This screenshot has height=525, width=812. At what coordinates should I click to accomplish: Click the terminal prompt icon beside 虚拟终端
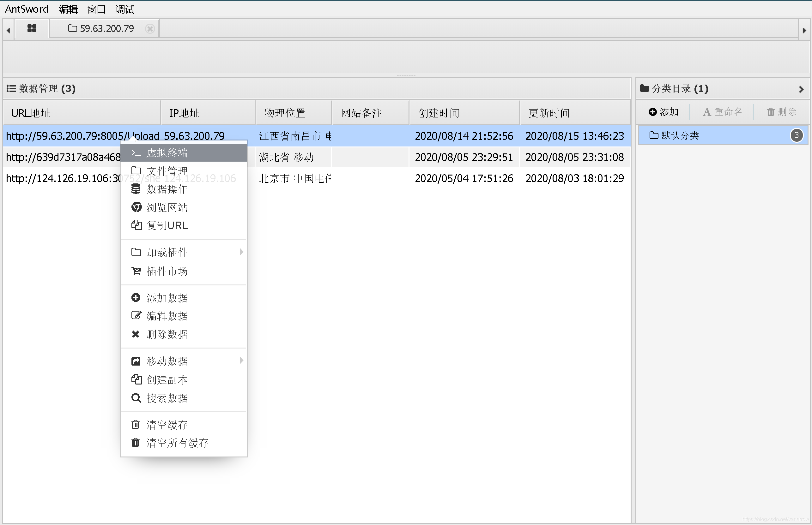coord(136,153)
